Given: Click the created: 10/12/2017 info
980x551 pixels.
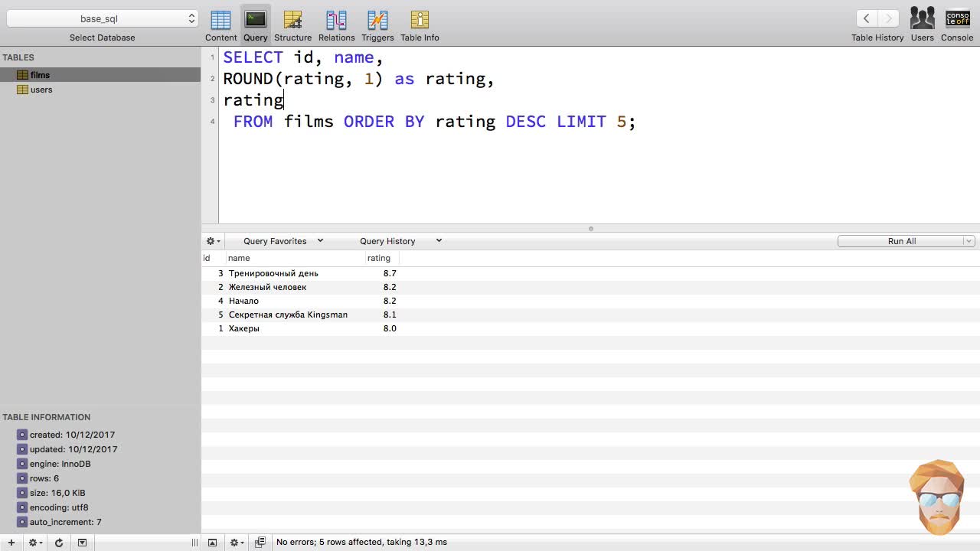Looking at the screenshot, I should 72,435.
